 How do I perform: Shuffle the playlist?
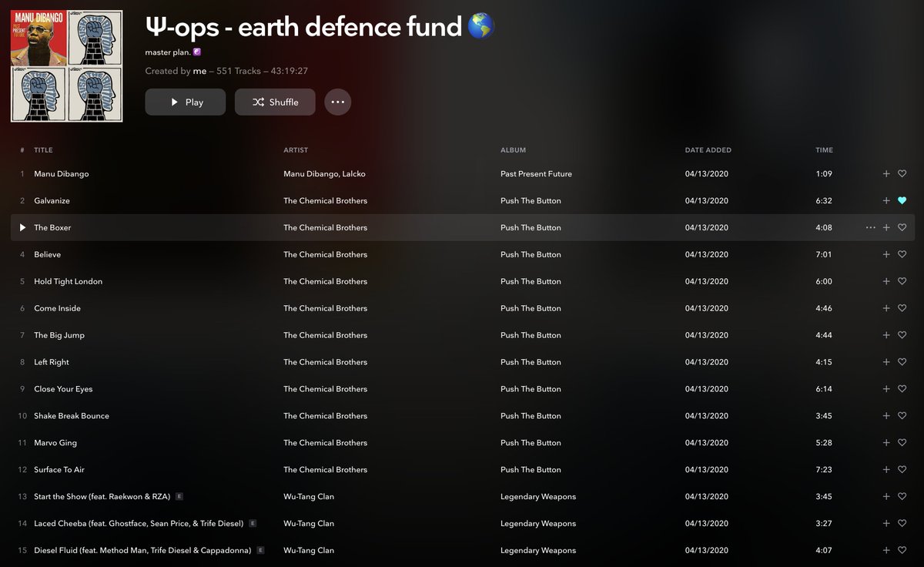(275, 102)
